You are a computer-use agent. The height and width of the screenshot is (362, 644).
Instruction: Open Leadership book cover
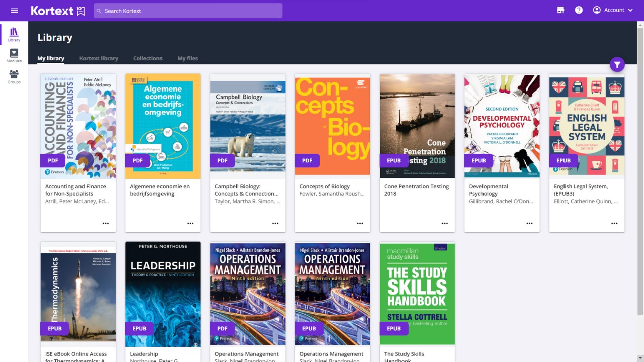[x=163, y=294]
